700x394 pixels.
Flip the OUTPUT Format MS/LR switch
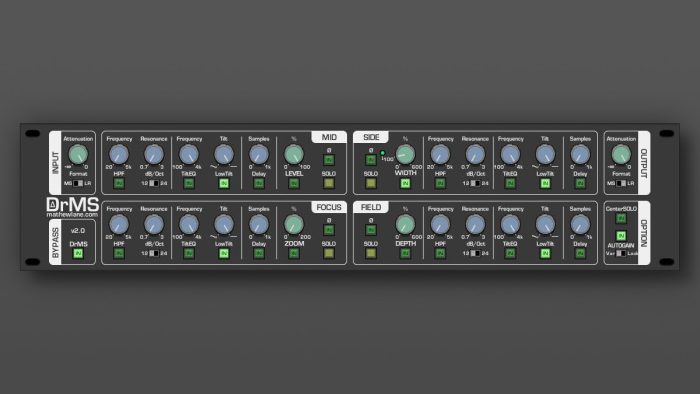click(621, 183)
